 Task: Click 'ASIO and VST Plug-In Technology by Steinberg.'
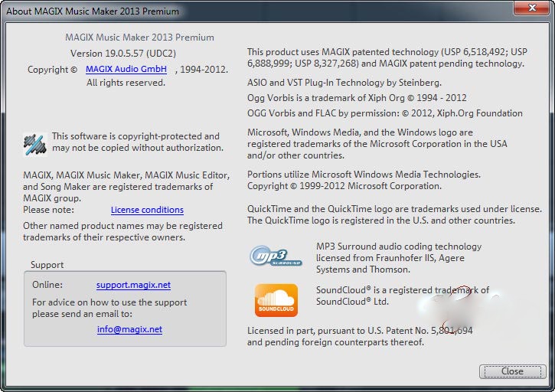coord(344,83)
